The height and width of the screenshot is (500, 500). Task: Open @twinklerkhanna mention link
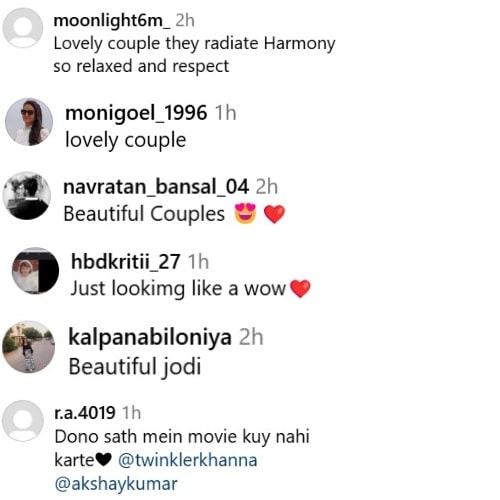(188, 460)
